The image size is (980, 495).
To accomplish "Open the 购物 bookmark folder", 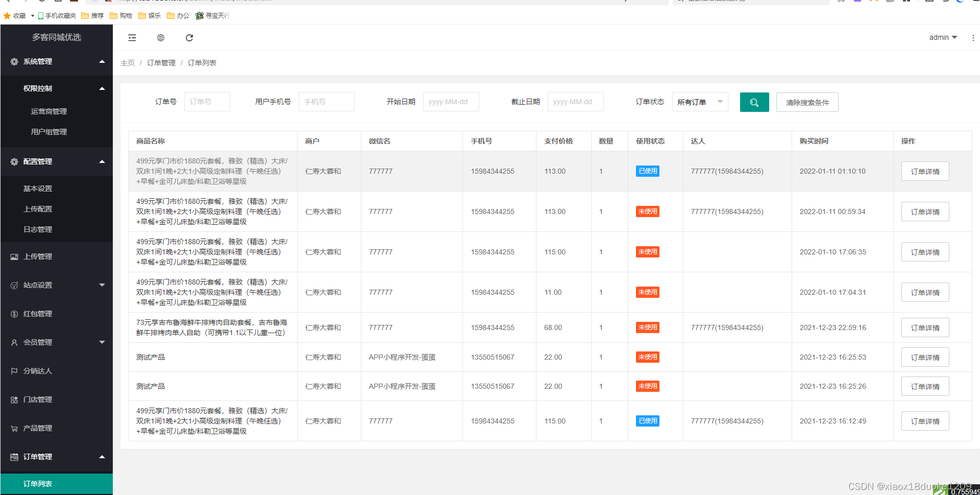I will [x=121, y=16].
